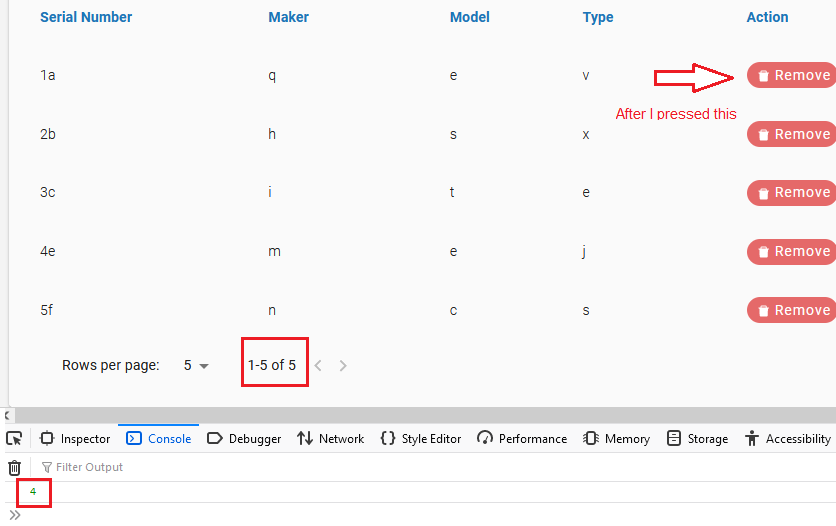836x526 pixels.
Task: Click serial number cell 3c
Action: coord(47,192)
